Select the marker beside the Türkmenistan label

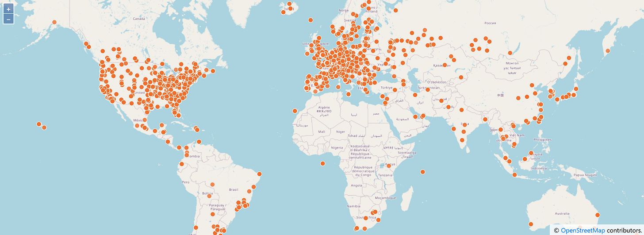428,89
